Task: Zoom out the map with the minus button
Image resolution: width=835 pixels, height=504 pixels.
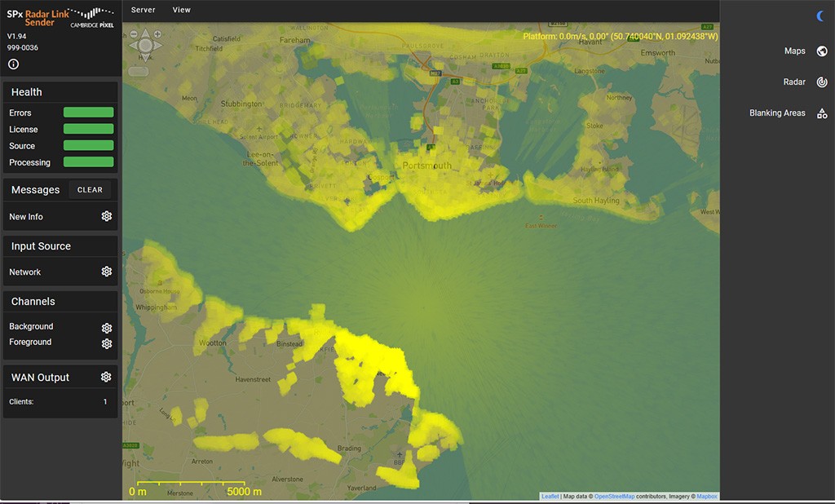Action: coord(134,34)
